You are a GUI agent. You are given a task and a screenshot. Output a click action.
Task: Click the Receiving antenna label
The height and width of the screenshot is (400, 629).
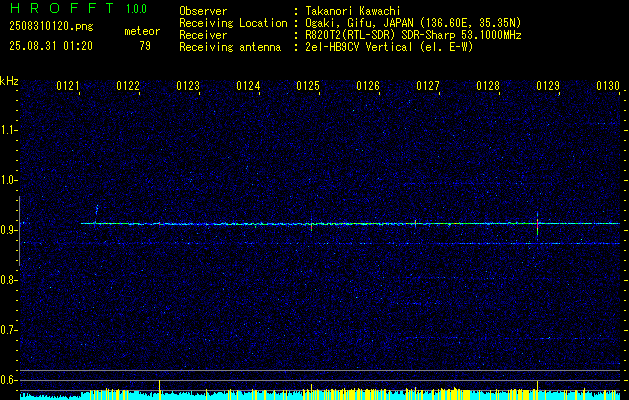(230, 47)
